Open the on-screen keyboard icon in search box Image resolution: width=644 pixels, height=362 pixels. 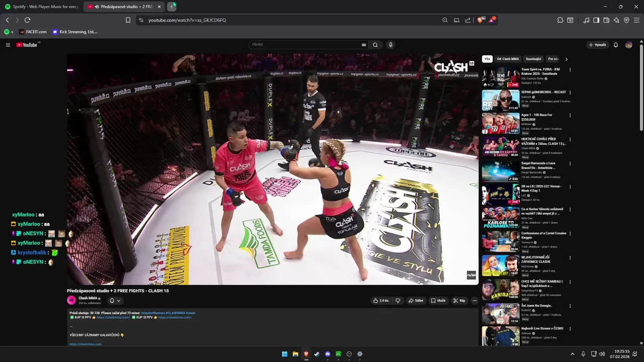click(x=364, y=45)
